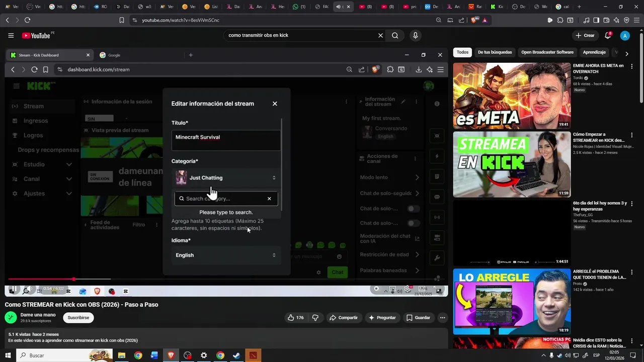Open the Brave Wallet icon
The width and height of the screenshot is (644, 362).
(606, 20)
